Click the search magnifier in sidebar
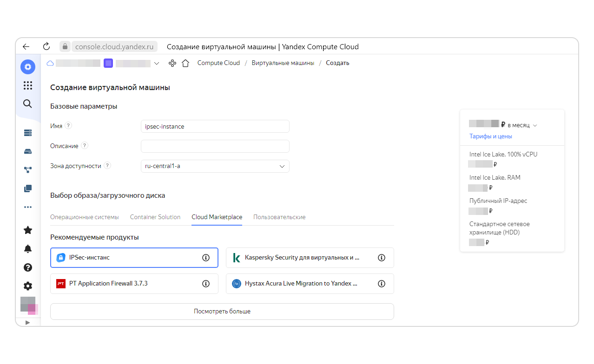Image resolution: width=594 pixels, height=364 pixels. pyautogui.click(x=28, y=104)
